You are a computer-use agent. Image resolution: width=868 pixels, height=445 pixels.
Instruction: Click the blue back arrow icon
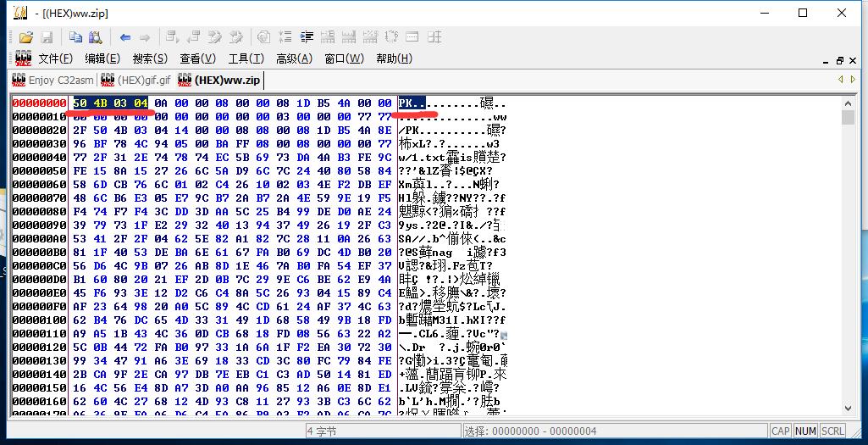tap(125, 37)
